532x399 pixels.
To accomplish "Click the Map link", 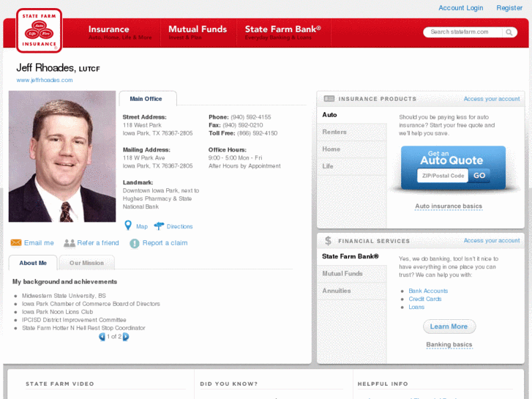I will point(142,226).
